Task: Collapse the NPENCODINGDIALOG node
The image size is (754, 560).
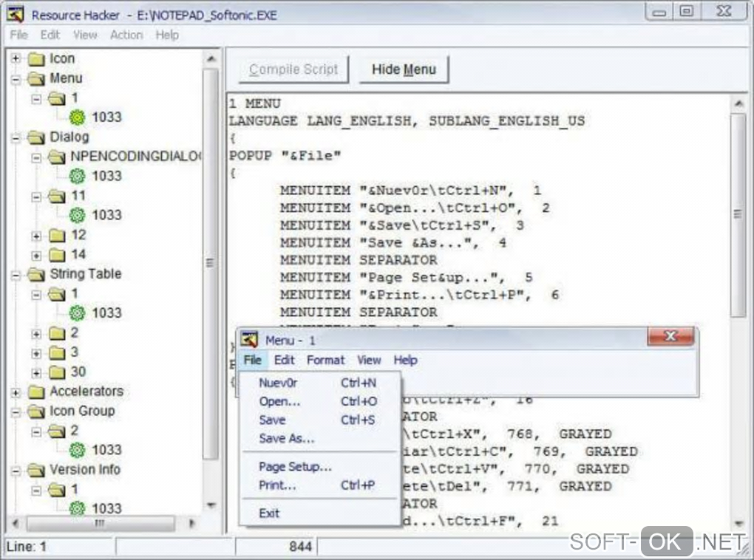Action: coord(36,157)
